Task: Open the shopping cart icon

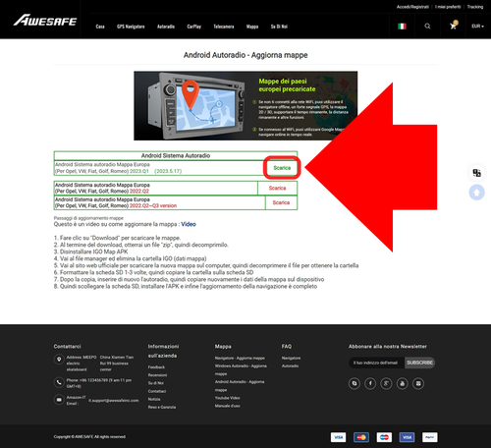Action: [x=454, y=26]
